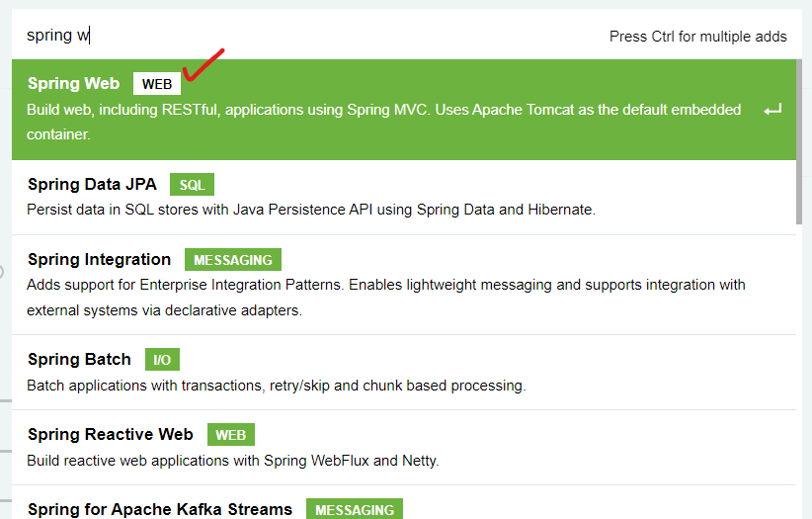
Task: Click the enter-arrow icon on the Spring Web row
Action: pyautogui.click(x=772, y=110)
